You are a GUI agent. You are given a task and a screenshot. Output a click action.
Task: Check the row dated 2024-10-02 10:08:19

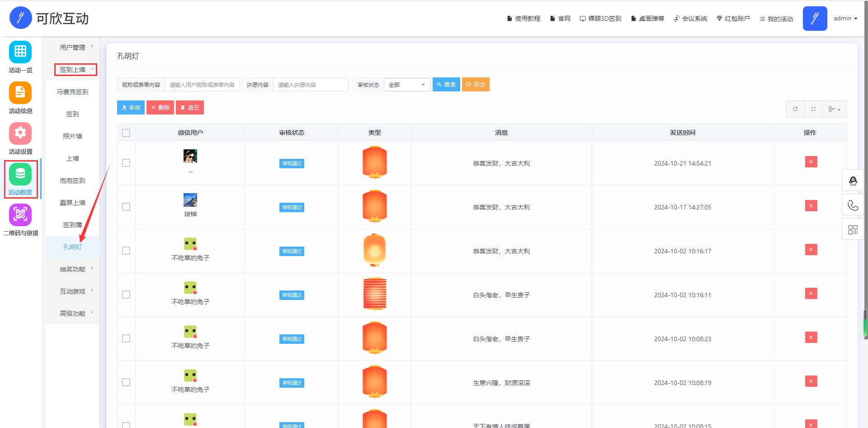point(126,382)
